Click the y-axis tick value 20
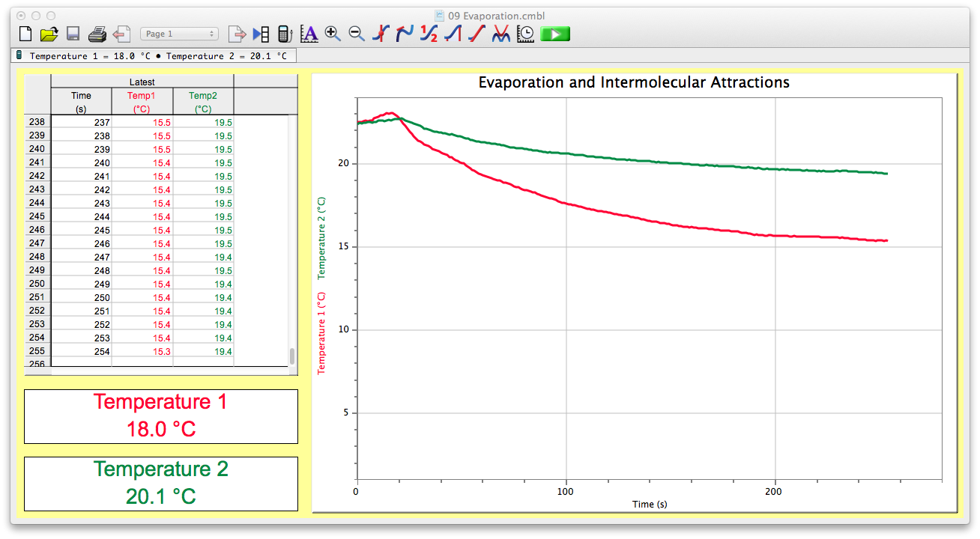 pos(345,163)
